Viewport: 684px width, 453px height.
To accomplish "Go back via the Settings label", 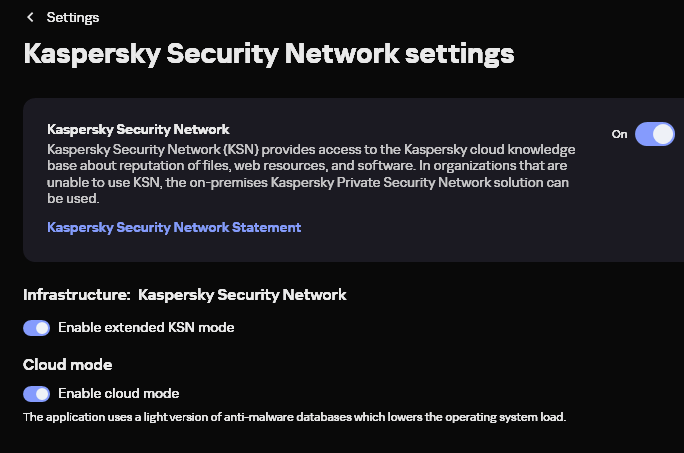I will 73,17.
